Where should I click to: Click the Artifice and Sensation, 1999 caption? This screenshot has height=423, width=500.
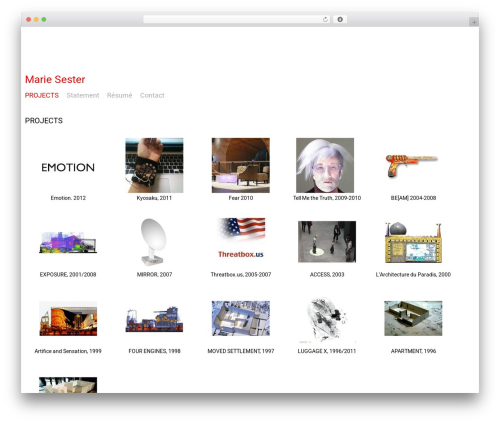pyautogui.click(x=68, y=351)
